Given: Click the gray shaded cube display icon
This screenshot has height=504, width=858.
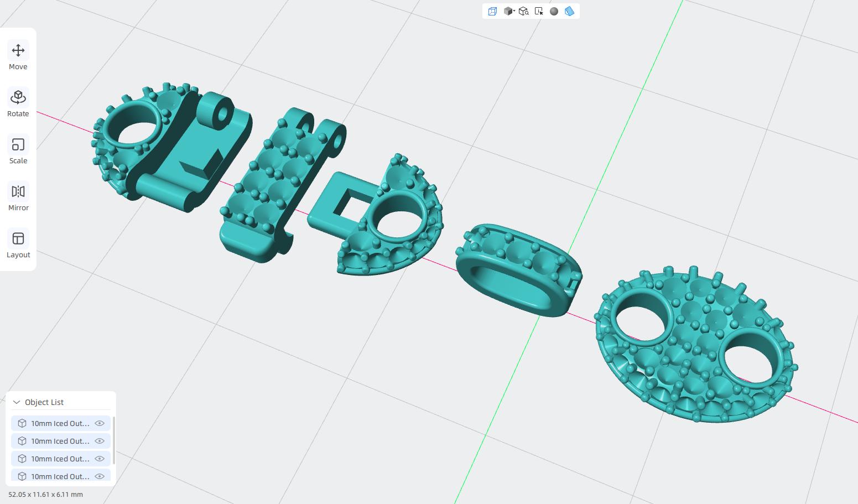Looking at the screenshot, I should 508,11.
